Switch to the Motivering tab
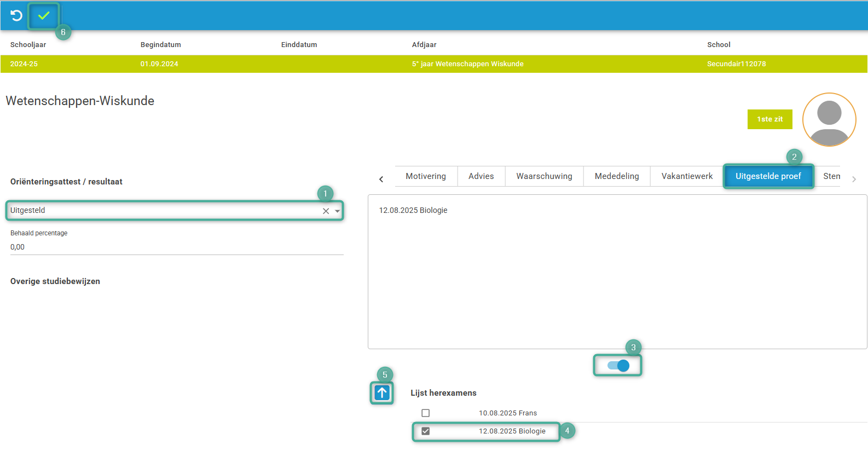The height and width of the screenshot is (451, 868). pos(426,176)
